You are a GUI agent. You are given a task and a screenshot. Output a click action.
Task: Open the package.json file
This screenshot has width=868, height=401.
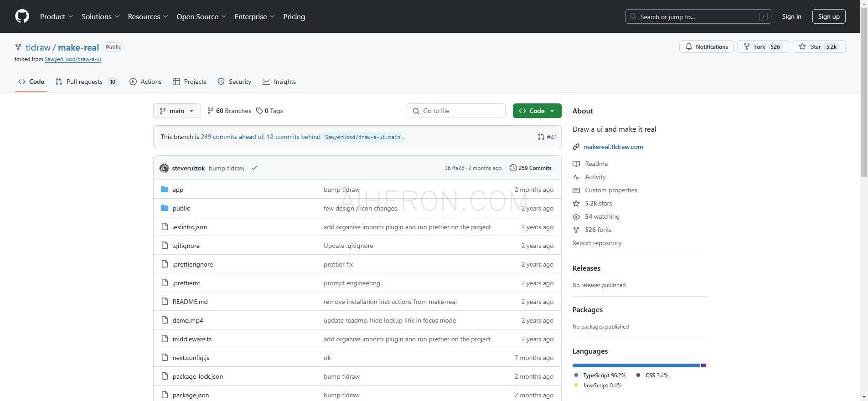point(191,395)
